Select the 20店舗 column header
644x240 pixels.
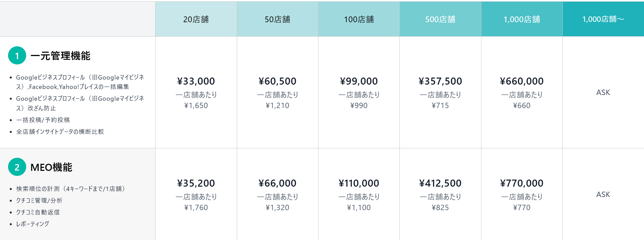point(196,19)
